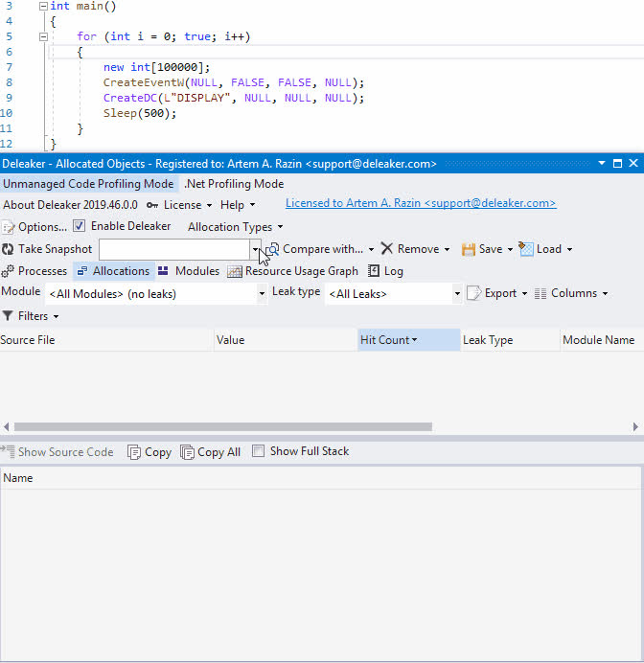Open Options with the wrench icon
Image resolution: width=644 pixels, height=663 pixels.
8,227
